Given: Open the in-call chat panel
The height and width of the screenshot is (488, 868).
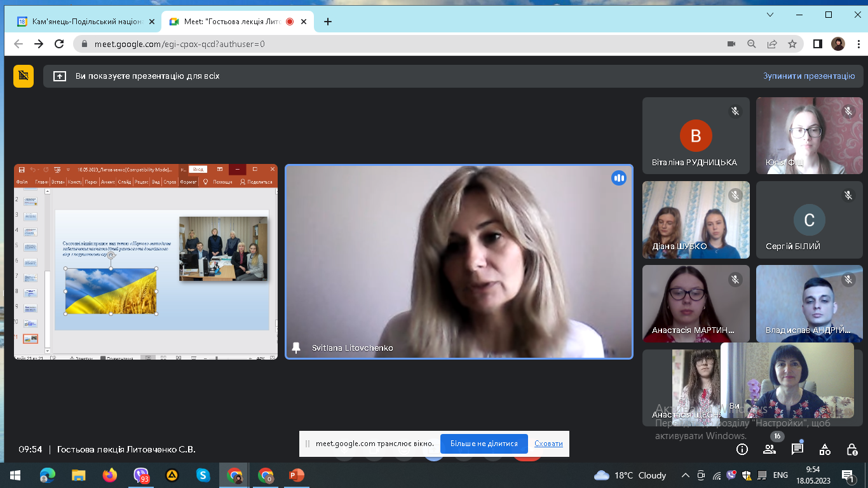Looking at the screenshot, I should pyautogui.click(x=797, y=449).
